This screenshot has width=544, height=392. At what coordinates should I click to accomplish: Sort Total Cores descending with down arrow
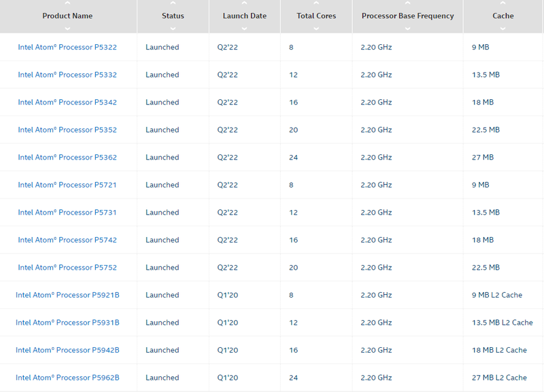(316, 29)
